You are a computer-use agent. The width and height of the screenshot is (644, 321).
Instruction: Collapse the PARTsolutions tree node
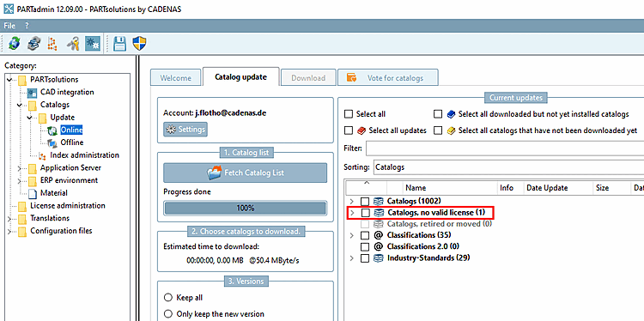(x=9, y=80)
